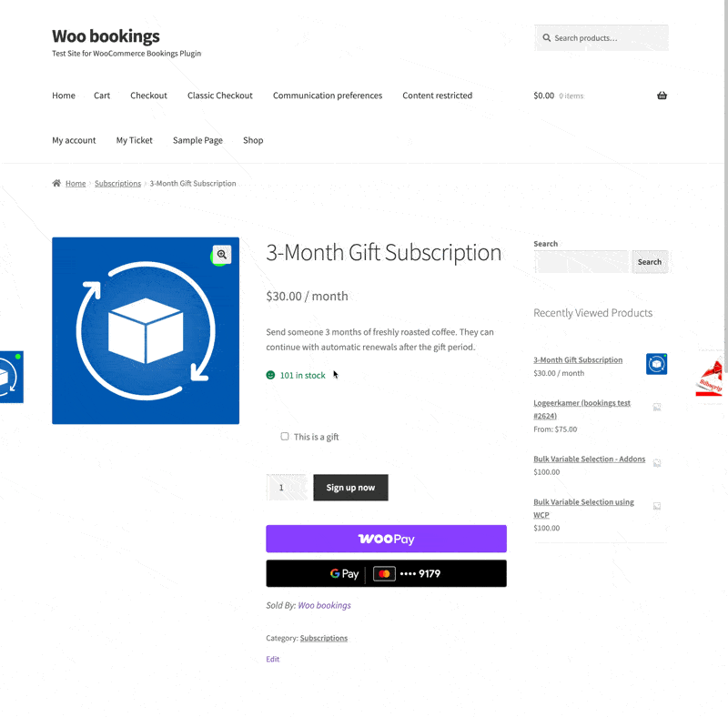Click Bulk Variable Selection - Addons placeholder image

click(x=657, y=463)
